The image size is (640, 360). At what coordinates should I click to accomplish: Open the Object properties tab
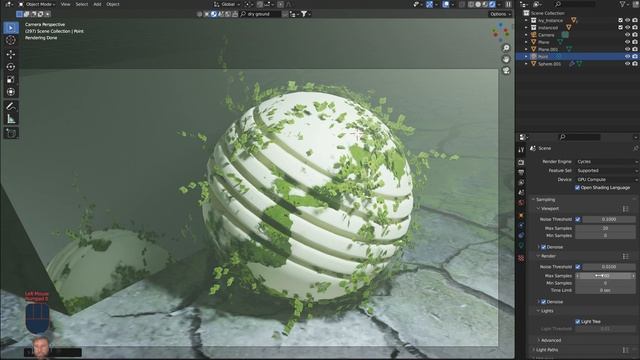(x=521, y=215)
